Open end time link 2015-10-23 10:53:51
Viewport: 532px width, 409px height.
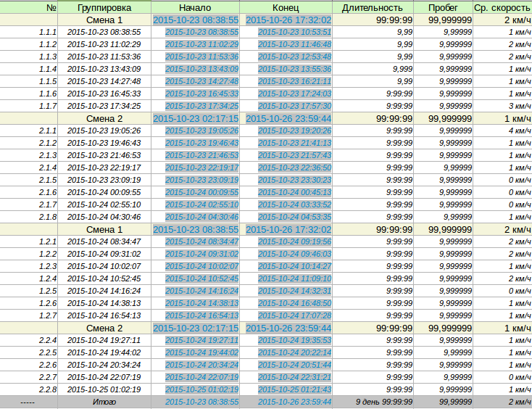pyautogui.click(x=294, y=32)
